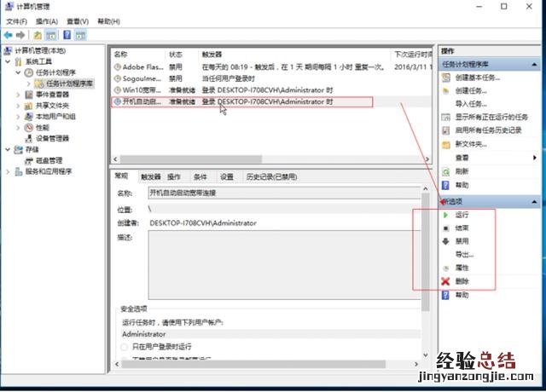Click the green 运行 (Run) action

[462, 215]
